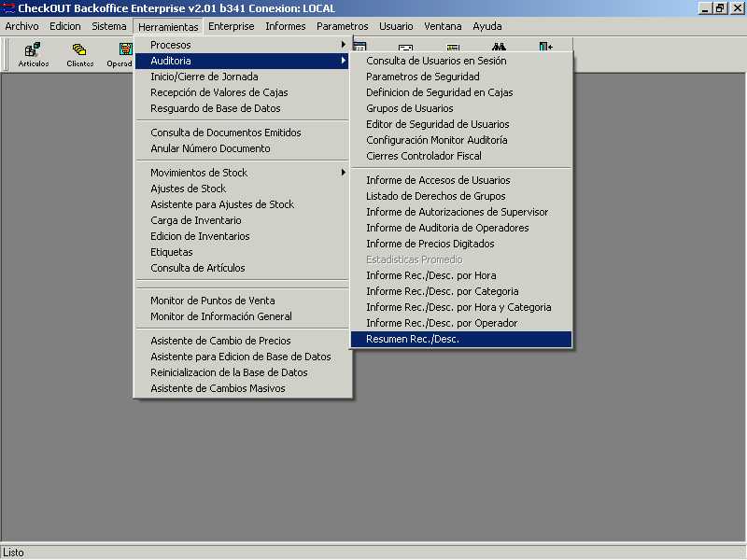Viewport: 747px width, 560px height.
Task: Click the Operad toolbar icon
Action: (120, 54)
